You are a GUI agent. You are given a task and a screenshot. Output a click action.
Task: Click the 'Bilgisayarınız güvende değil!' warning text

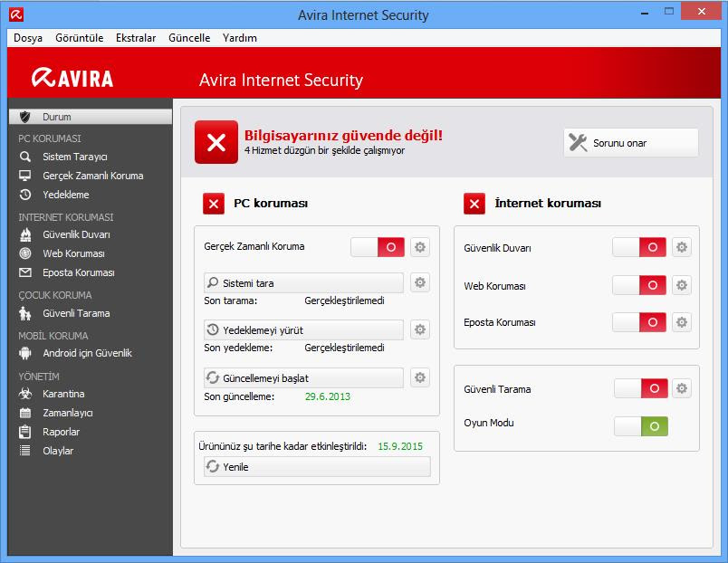point(343,136)
